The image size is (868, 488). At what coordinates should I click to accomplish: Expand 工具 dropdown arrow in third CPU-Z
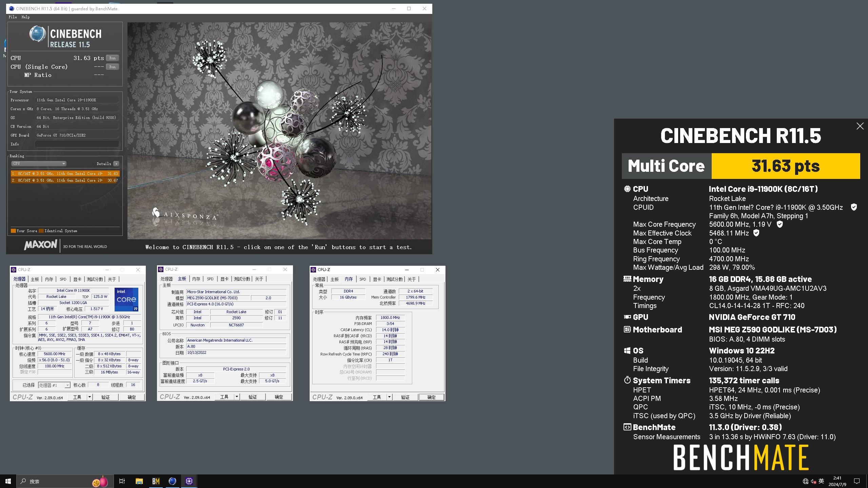390,397
